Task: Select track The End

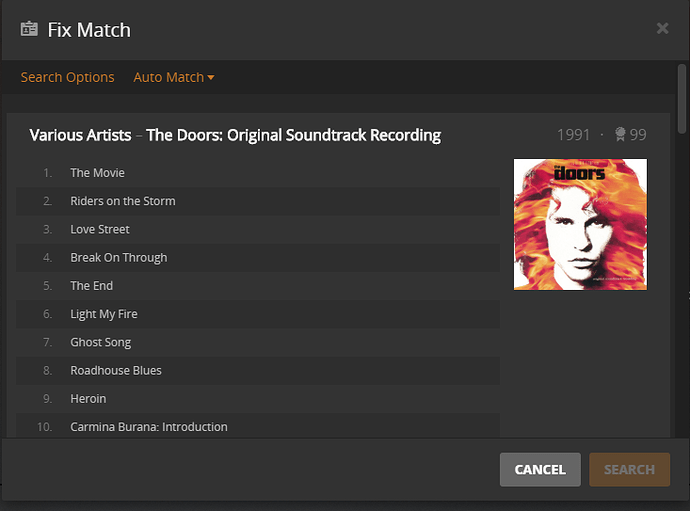Action: coord(258,286)
